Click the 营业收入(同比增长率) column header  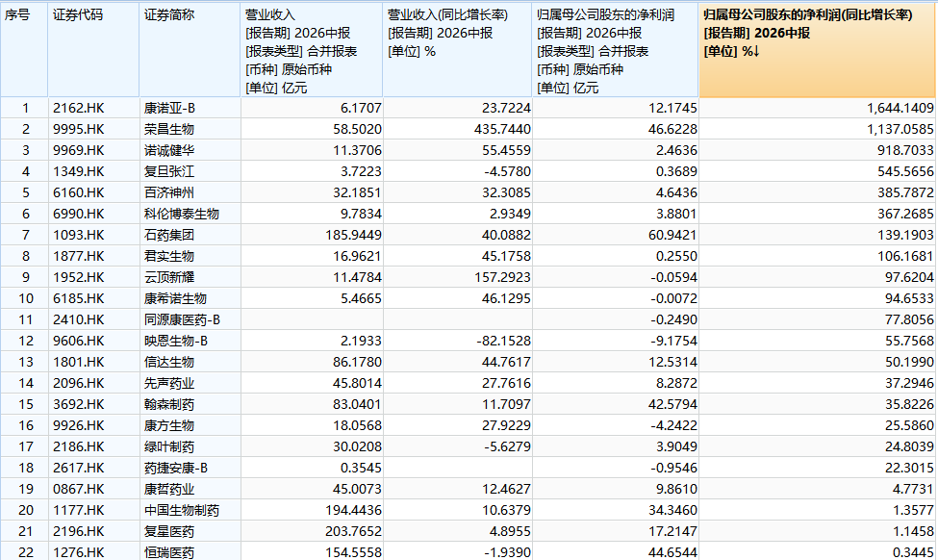(457, 50)
